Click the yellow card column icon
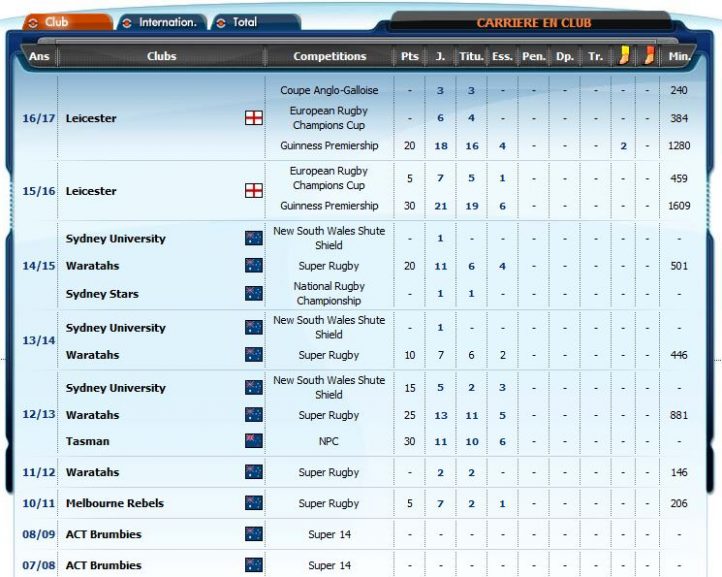The width and height of the screenshot is (722, 577). tap(623, 56)
